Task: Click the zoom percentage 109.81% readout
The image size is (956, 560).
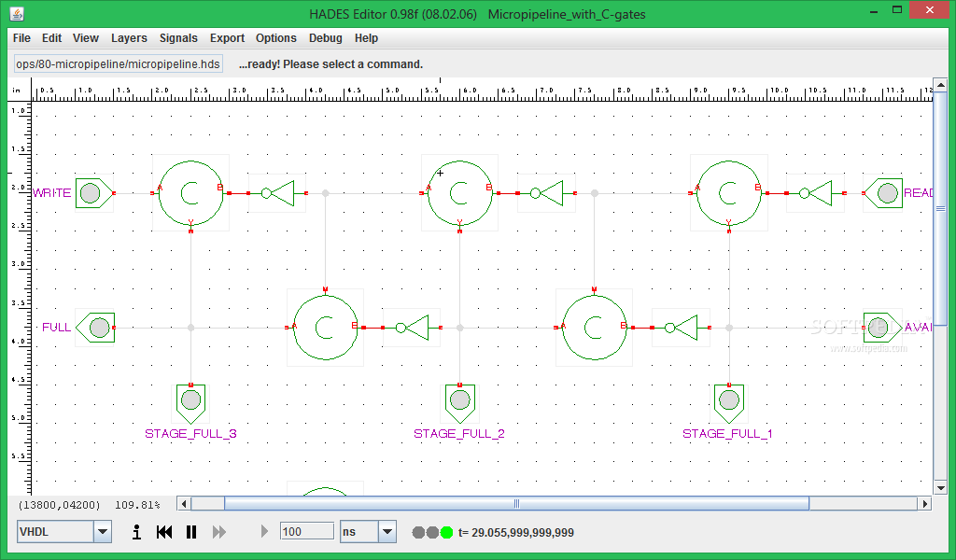Action: tap(137, 505)
